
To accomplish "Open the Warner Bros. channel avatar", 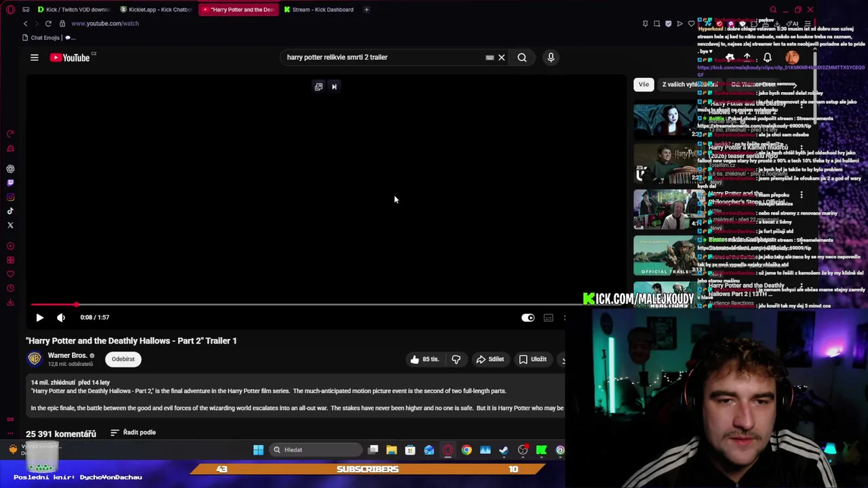I will click(x=34, y=359).
